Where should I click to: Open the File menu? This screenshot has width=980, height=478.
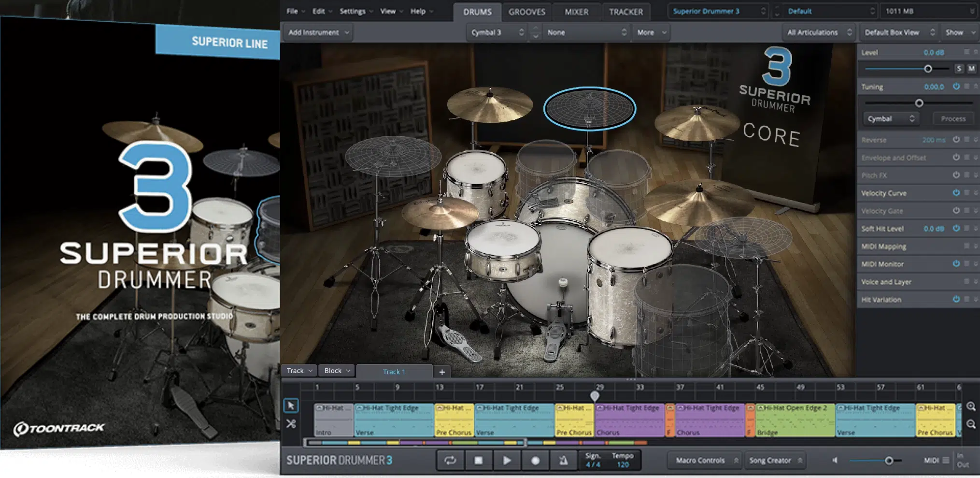(296, 11)
